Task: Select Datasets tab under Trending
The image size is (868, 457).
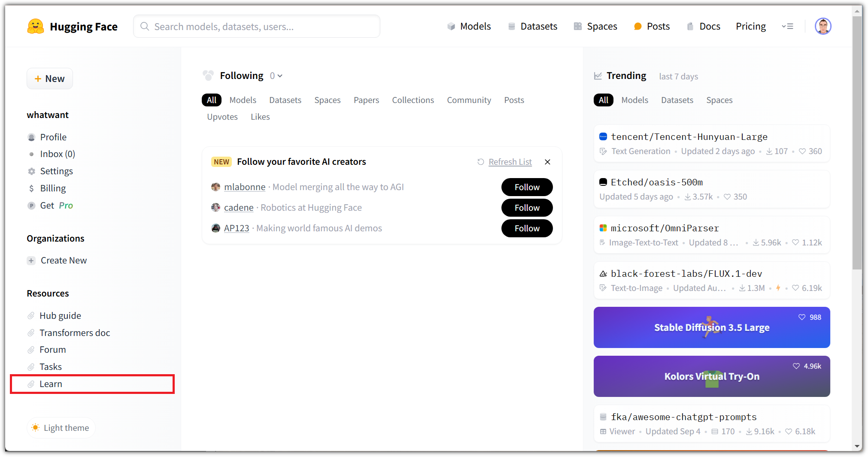Action: coord(677,100)
